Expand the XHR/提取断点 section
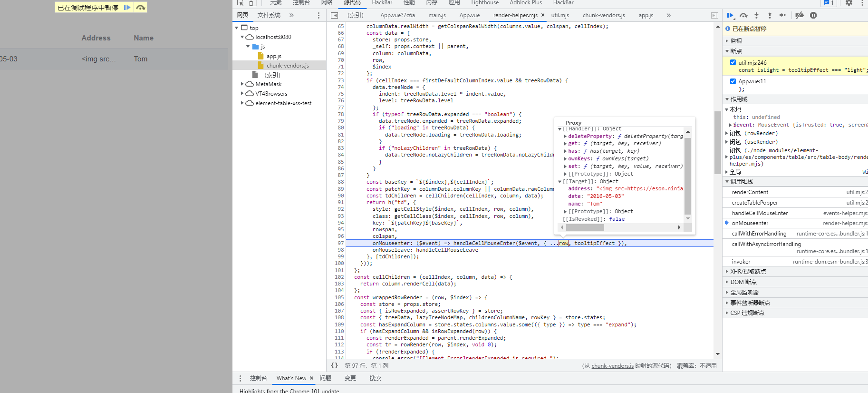The width and height of the screenshot is (868, 393). click(x=748, y=272)
